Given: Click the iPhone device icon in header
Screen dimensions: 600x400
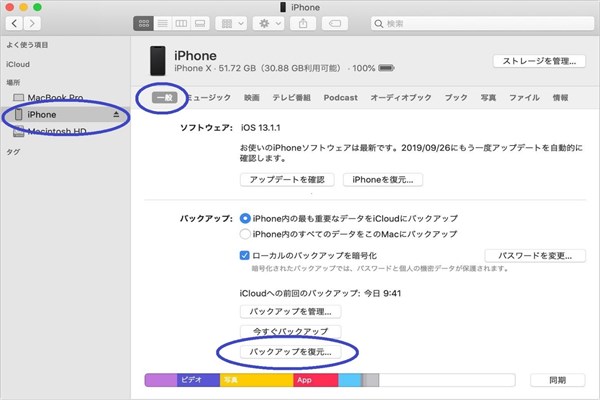Looking at the screenshot, I should click(x=158, y=61).
